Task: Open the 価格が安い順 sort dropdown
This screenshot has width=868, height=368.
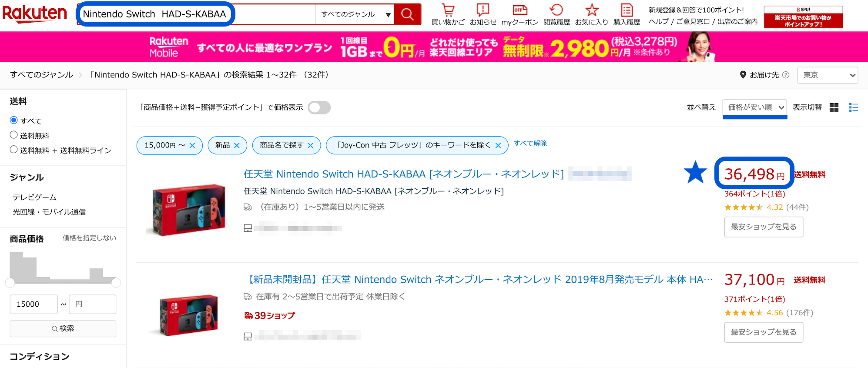Action: tap(754, 107)
